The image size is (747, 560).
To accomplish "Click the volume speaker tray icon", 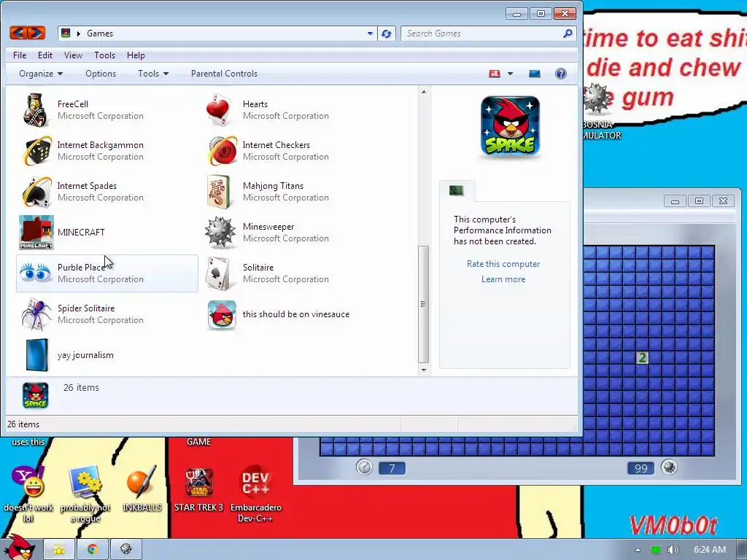I will (x=673, y=550).
